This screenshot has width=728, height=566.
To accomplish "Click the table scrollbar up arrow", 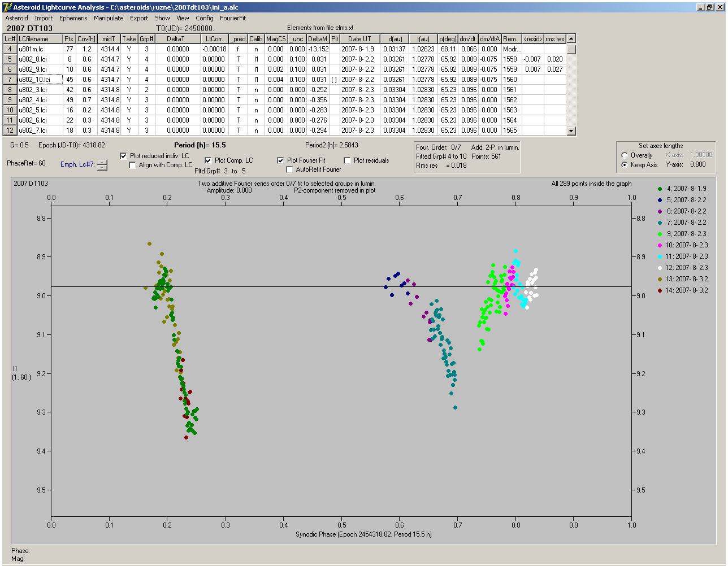I will pyautogui.click(x=571, y=38).
